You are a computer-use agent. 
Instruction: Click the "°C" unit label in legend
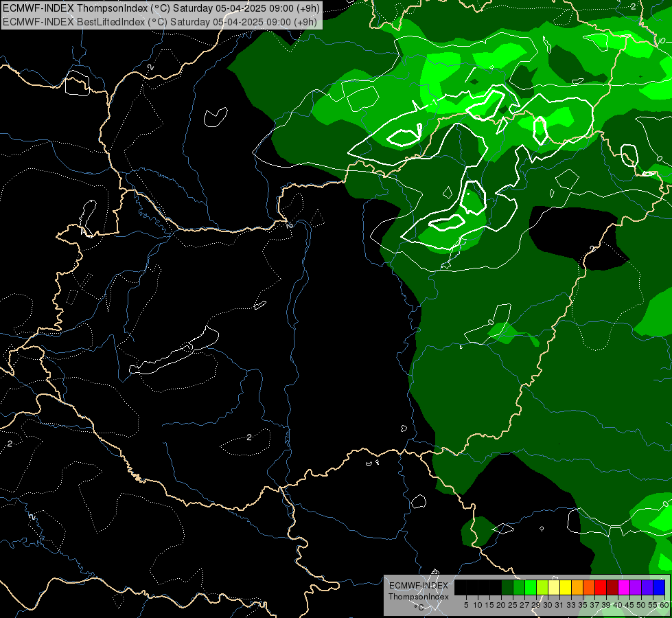coord(419,608)
